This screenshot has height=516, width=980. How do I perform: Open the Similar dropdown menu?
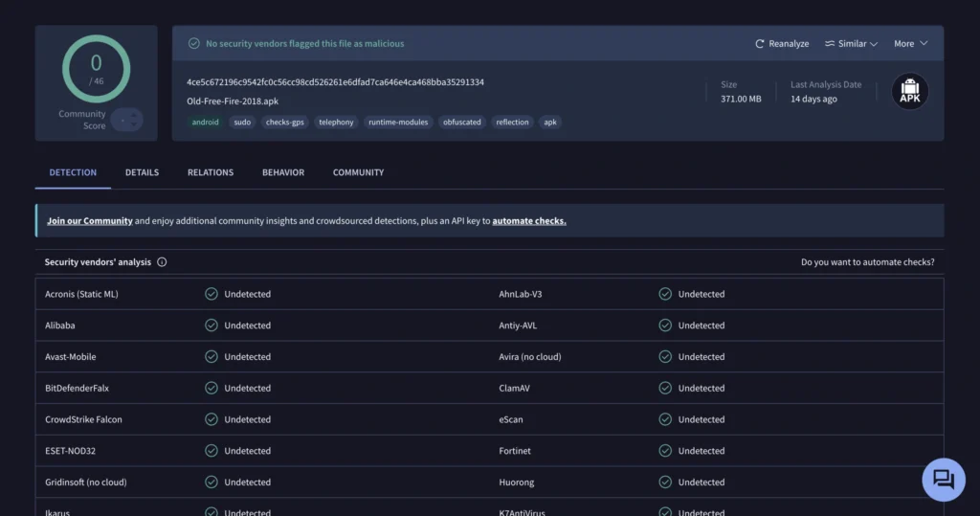(x=851, y=44)
